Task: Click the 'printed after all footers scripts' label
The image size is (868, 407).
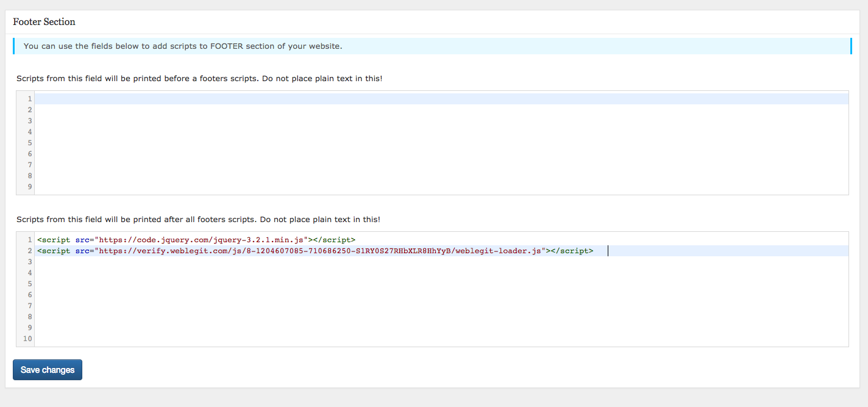Action: tap(198, 219)
